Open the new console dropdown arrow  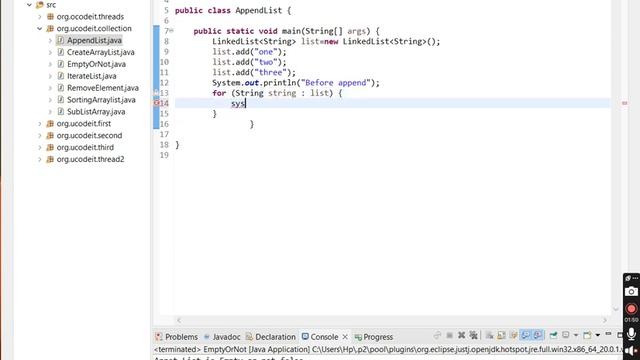pyautogui.click(x=598, y=336)
